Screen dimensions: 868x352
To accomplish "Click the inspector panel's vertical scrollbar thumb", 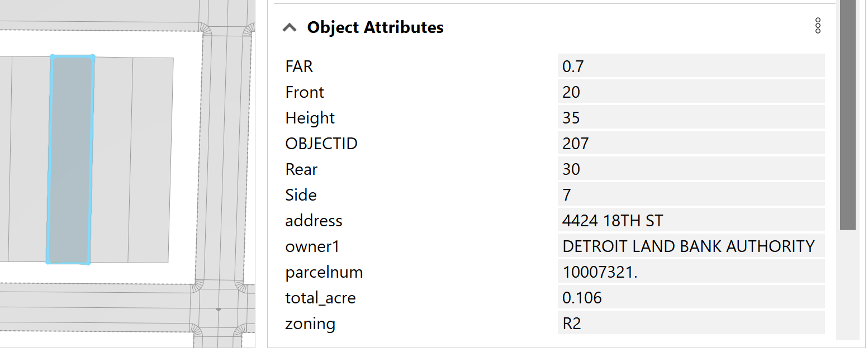I will point(847,112).
